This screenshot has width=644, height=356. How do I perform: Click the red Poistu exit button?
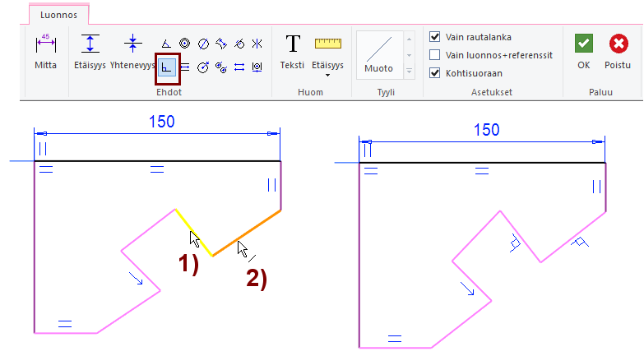(617, 51)
